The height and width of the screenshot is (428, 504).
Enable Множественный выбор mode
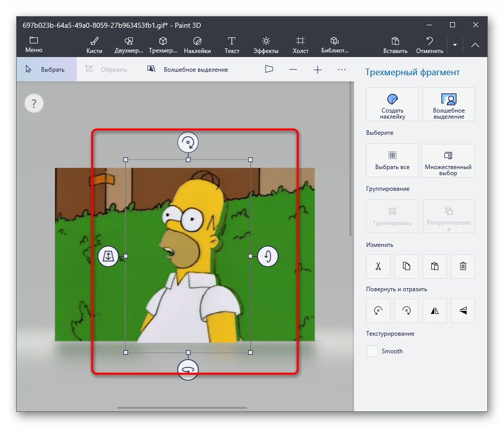[448, 161]
